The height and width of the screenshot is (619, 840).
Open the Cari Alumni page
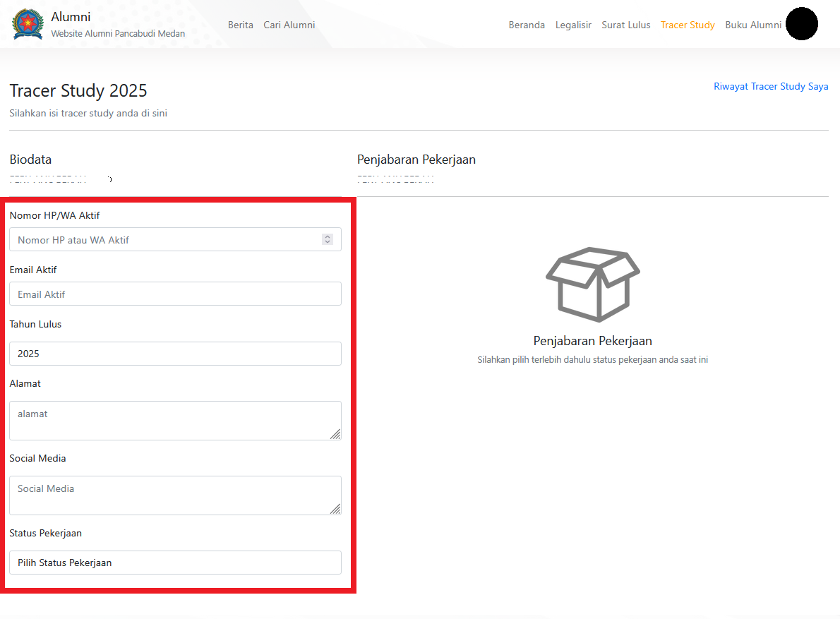click(289, 25)
